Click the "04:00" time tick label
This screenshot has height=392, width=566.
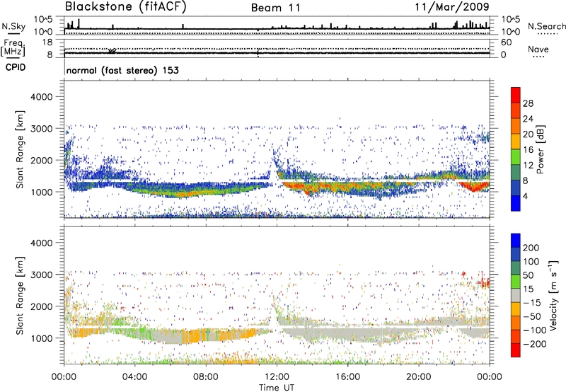134,377
